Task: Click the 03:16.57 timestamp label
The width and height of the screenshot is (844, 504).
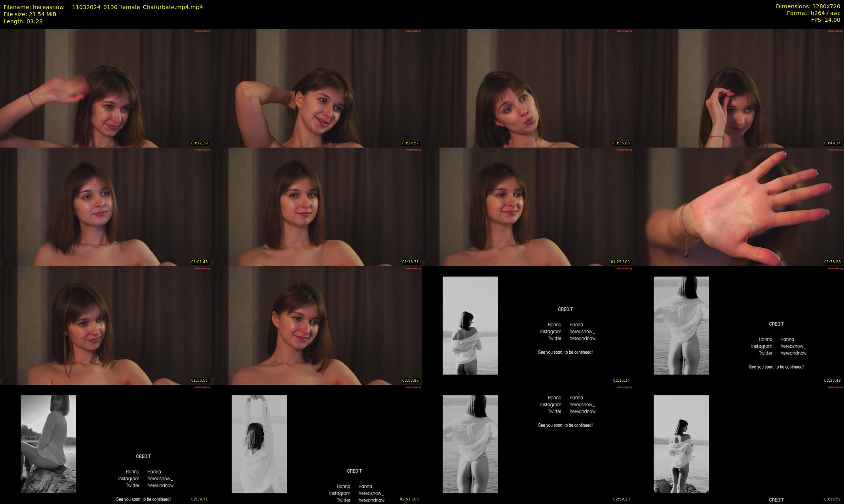Action: coord(832,499)
